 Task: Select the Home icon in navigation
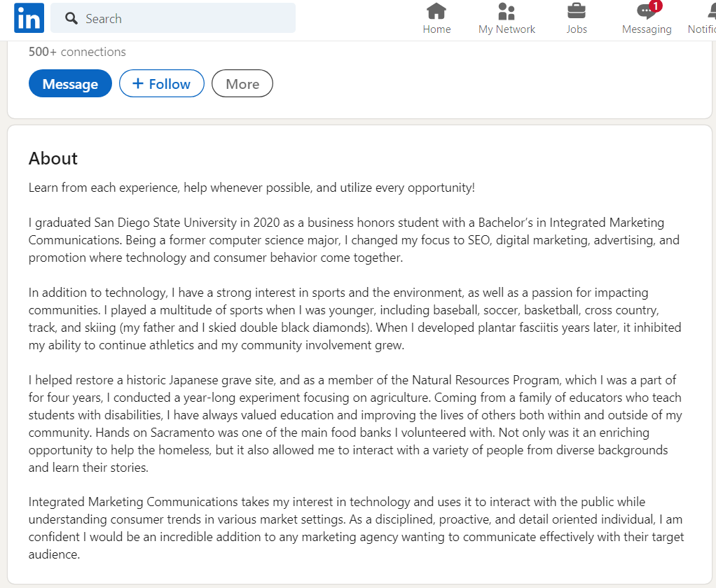click(436, 12)
